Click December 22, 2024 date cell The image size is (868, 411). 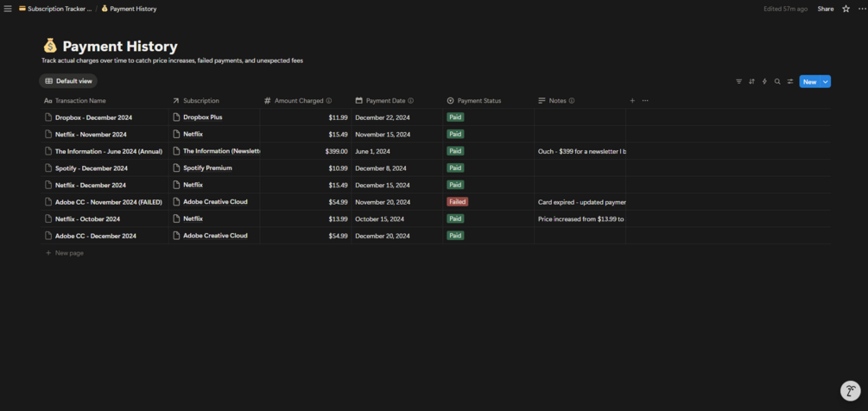397,117
